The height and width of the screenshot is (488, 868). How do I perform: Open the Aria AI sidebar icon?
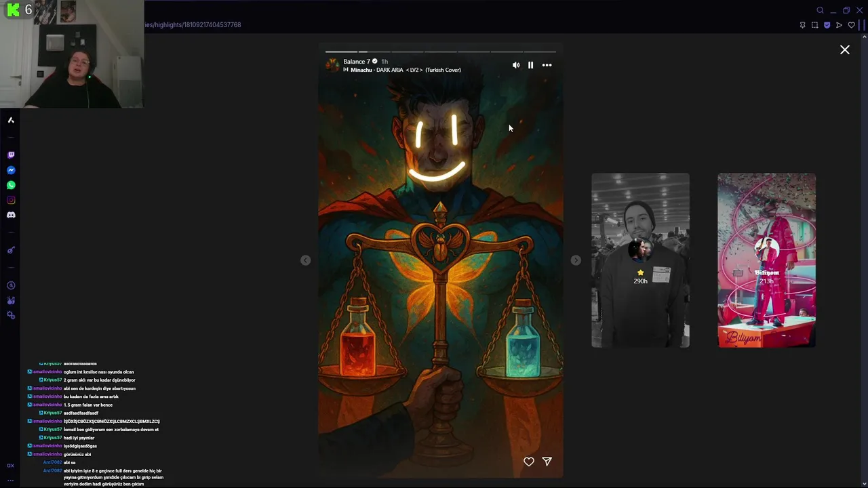click(x=11, y=120)
